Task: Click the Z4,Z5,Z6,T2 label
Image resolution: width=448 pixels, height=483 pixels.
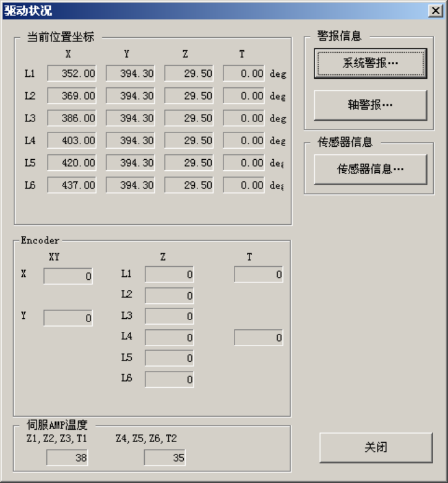Action: coord(146,438)
